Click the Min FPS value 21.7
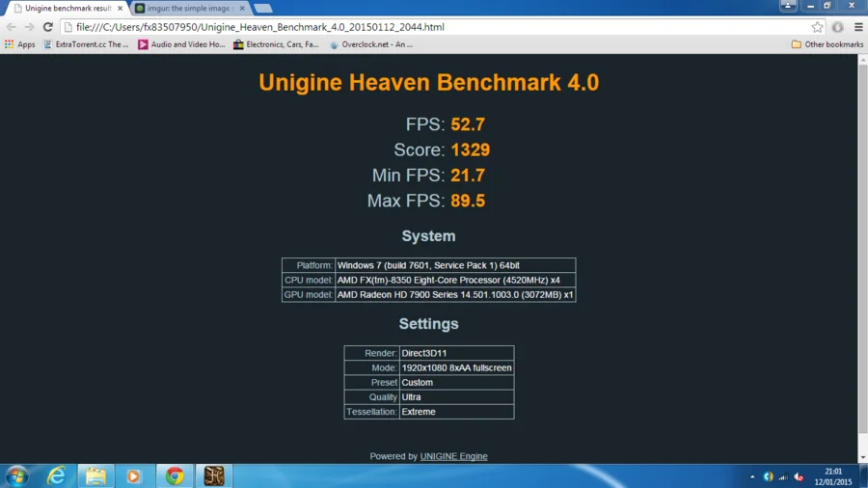 [x=468, y=176]
